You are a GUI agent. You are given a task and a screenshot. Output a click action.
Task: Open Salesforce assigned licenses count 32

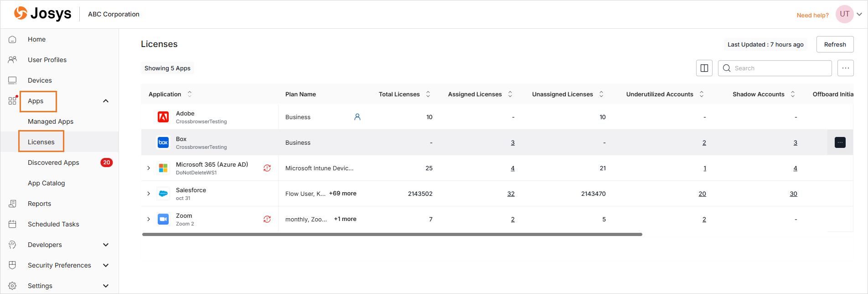tap(511, 194)
